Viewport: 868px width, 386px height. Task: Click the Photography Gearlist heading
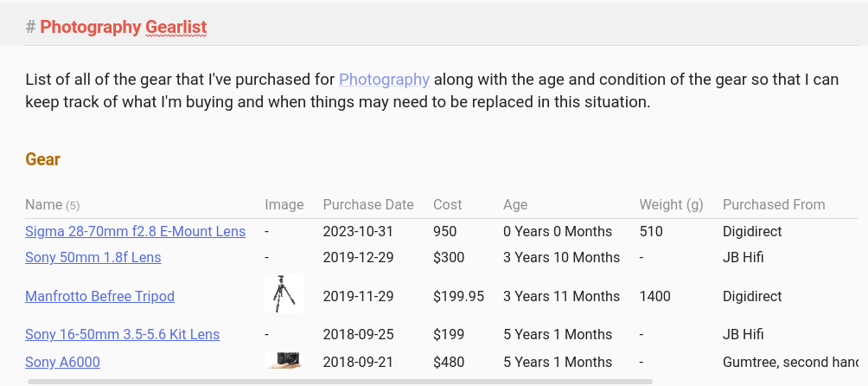coord(123,27)
